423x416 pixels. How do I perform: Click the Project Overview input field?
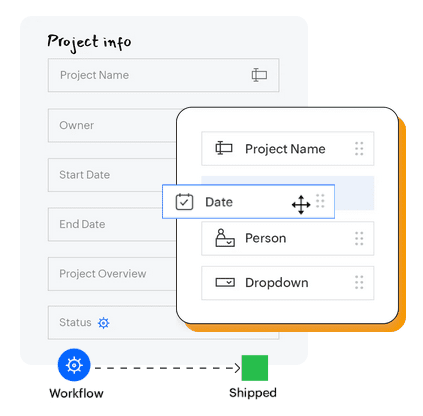tap(112, 274)
